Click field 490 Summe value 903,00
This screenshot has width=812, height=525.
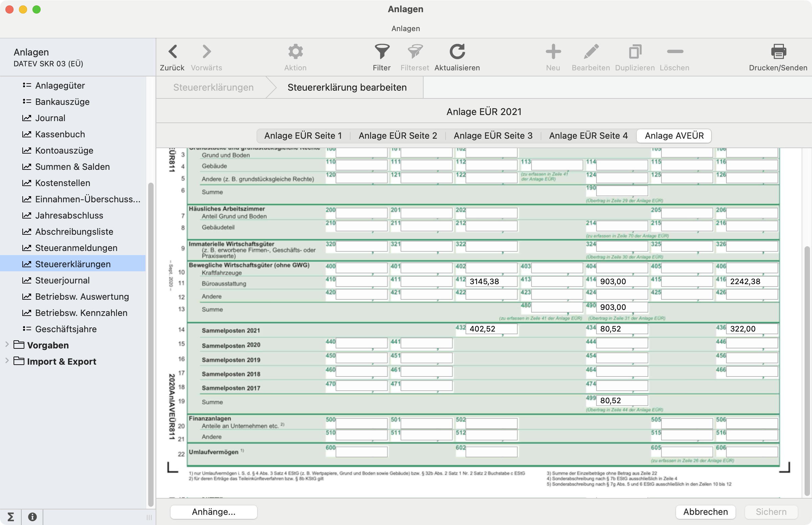(622, 307)
